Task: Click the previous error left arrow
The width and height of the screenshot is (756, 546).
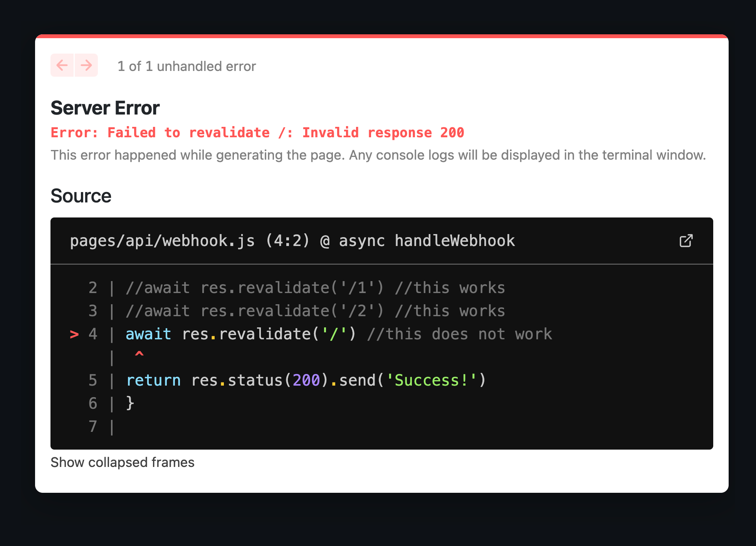Action: 62,65
